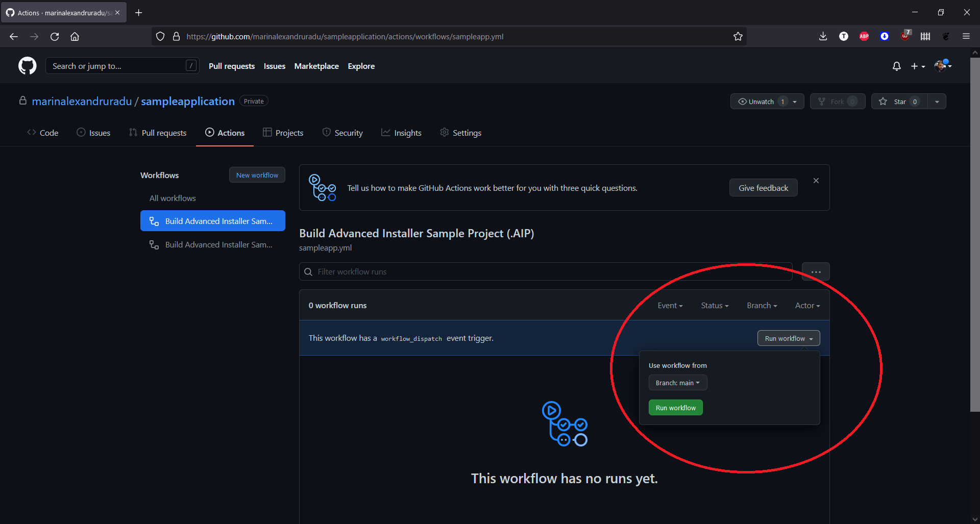Click the browser address bar URL
Viewport: 980px width, 524px height.
(x=345, y=37)
